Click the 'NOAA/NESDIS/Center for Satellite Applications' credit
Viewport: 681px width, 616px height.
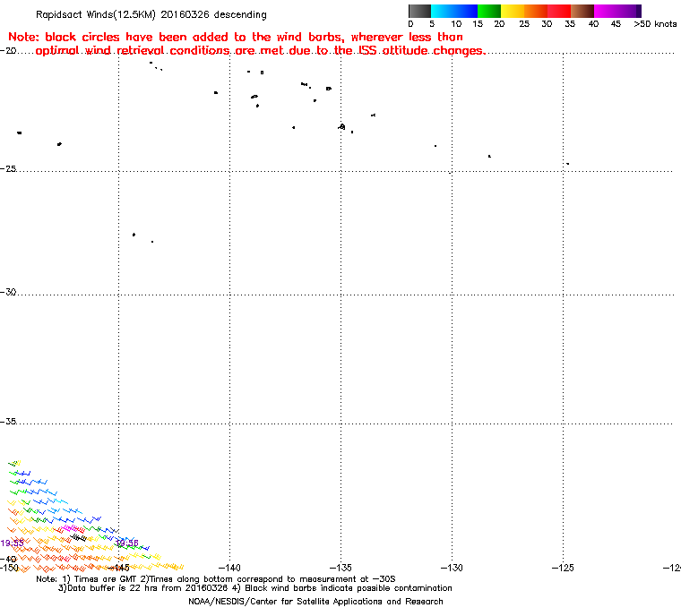[x=315, y=602]
